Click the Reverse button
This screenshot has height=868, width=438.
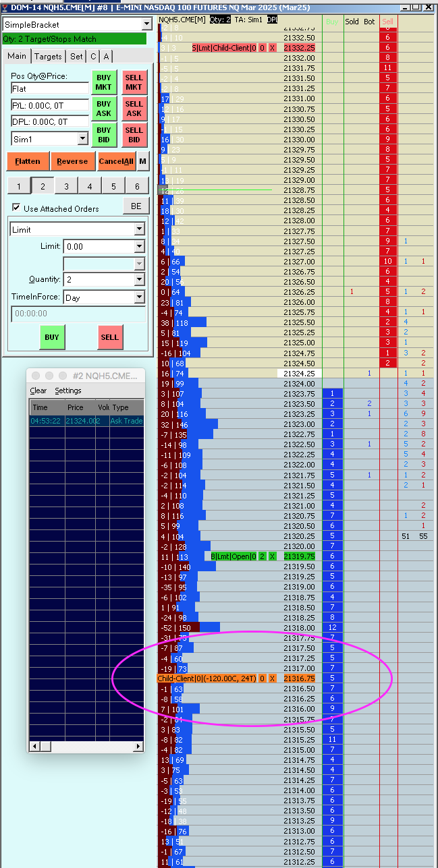pyautogui.click(x=72, y=161)
